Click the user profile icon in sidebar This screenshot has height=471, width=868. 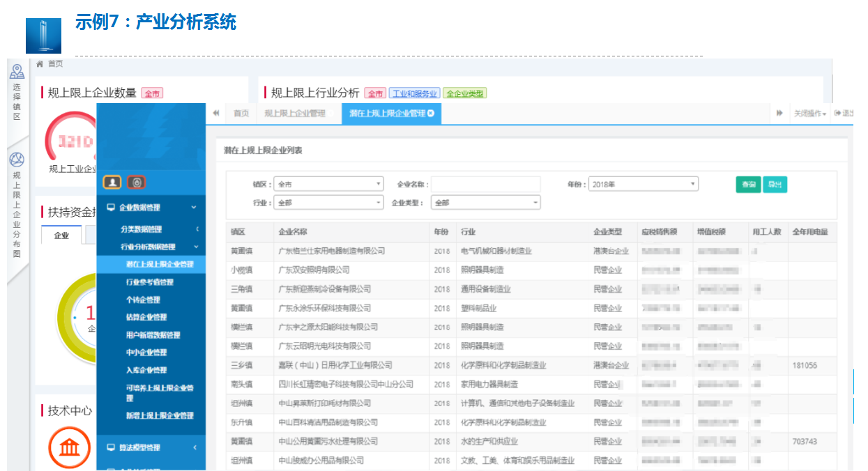[112, 183]
